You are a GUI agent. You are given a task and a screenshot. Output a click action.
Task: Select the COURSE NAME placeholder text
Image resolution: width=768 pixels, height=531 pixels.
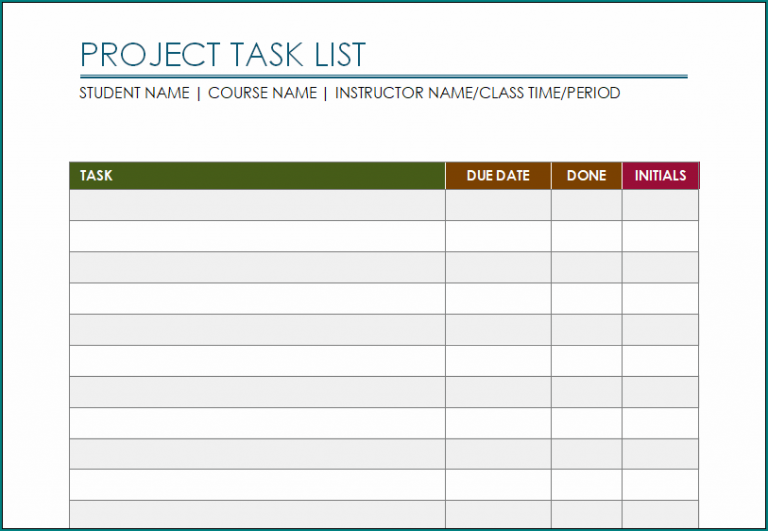pyautogui.click(x=262, y=93)
